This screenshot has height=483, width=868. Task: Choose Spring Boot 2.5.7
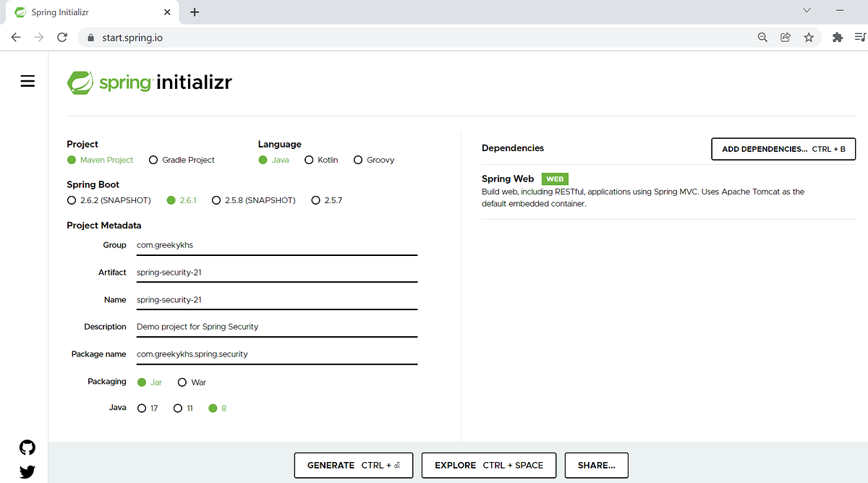[x=315, y=200]
